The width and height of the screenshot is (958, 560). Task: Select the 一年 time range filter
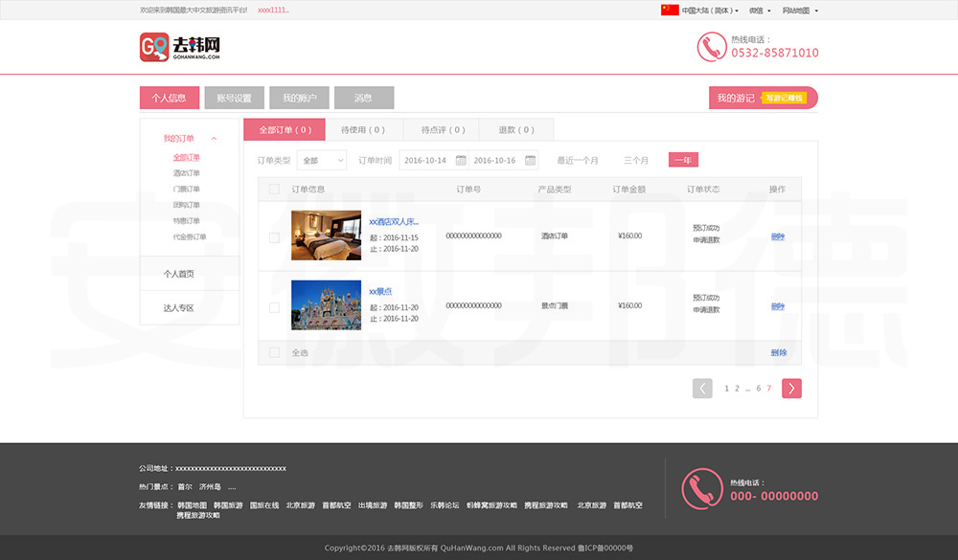coord(683,161)
